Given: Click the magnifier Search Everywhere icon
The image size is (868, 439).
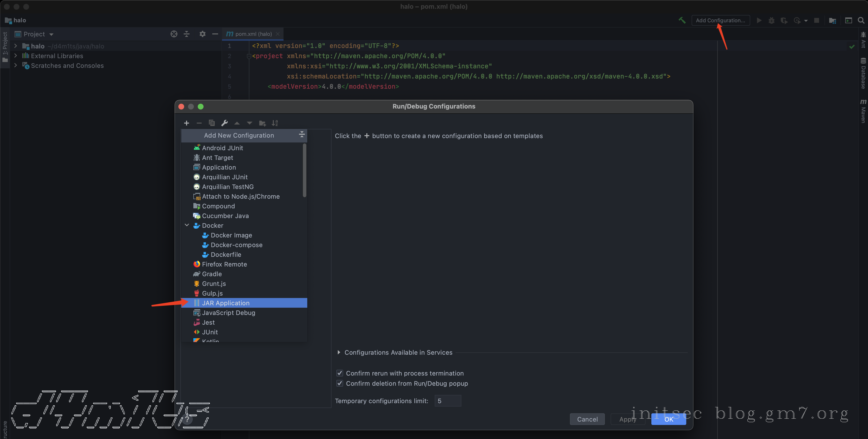Looking at the screenshot, I should click(x=861, y=20).
